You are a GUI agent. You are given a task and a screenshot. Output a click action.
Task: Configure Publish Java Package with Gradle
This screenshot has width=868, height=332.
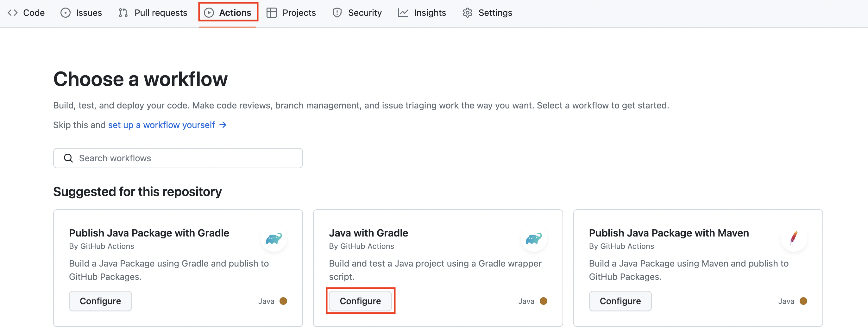100,301
